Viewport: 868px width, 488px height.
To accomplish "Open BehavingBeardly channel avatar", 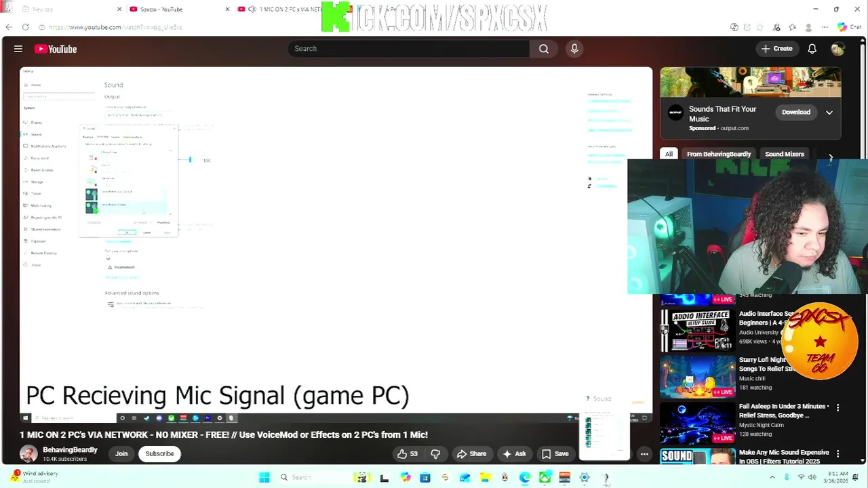I will [x=28, y=453].
